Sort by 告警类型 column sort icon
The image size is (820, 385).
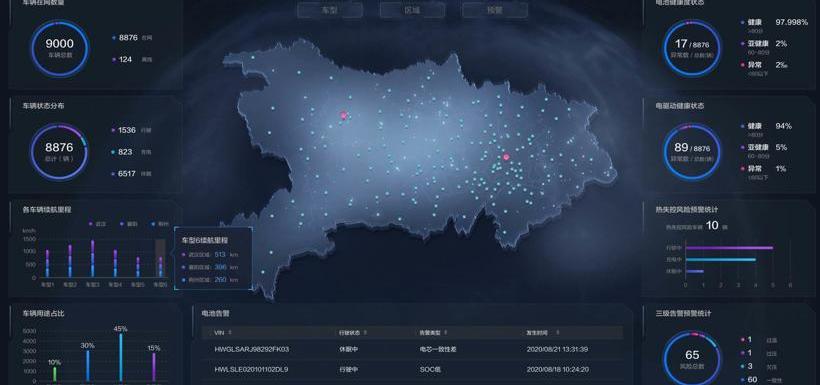point(446,332)
